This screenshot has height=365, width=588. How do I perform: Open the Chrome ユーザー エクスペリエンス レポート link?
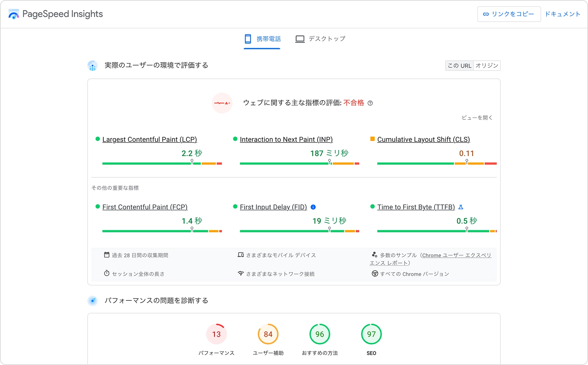coord(430,259)
